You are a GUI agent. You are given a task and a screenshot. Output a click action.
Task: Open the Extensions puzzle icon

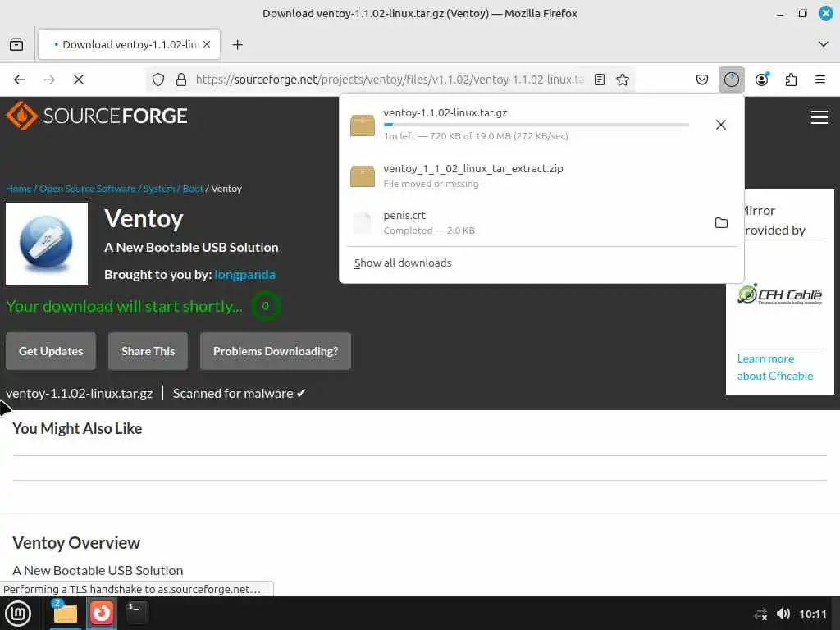(x=792, y=80)
